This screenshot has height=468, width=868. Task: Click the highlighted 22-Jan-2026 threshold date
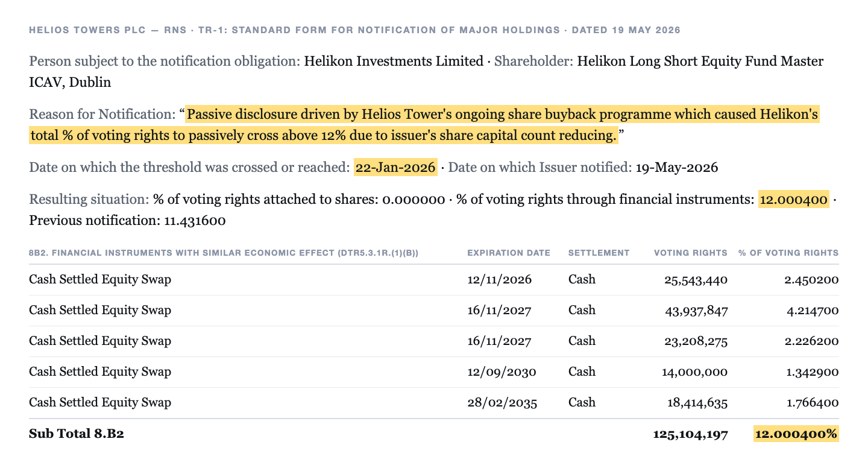click(x=395, y=167)
